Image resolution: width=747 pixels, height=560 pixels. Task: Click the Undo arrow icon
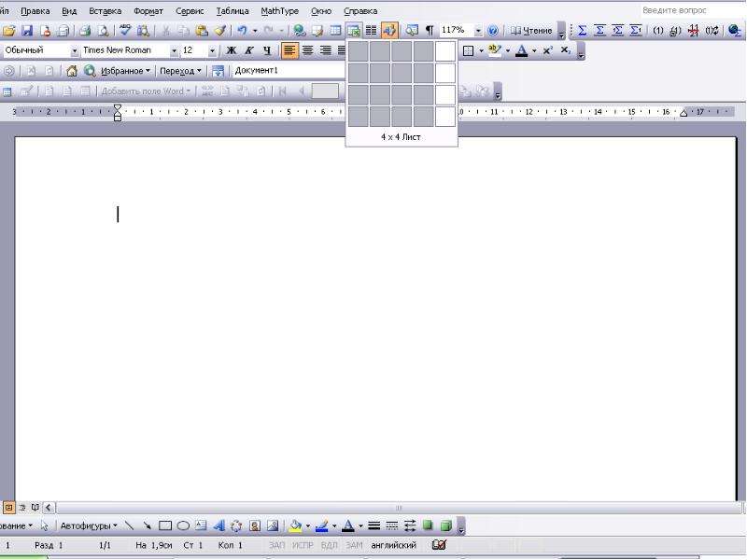[x=242, y=31]
